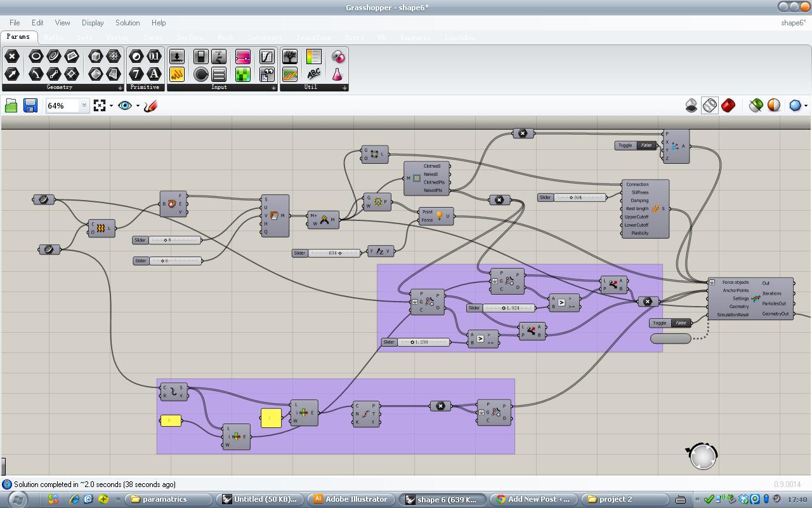
Task: Click the Kangaroo spring component icon
Action: [x=656, y=208]
